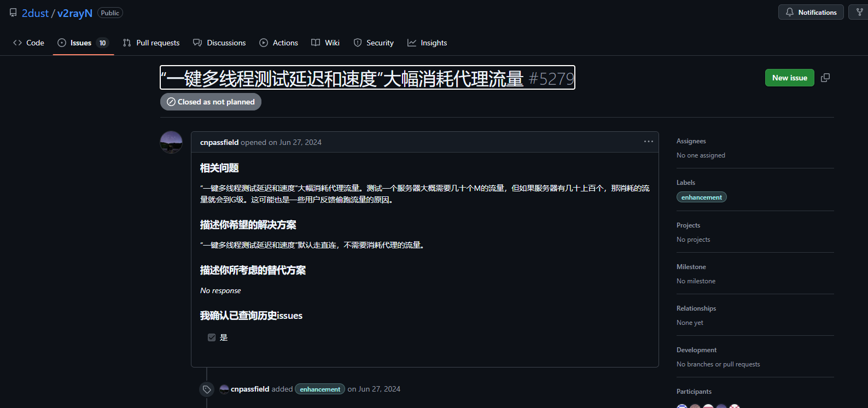Switch to the Code tab
Screen dimensions: 868x408
pos(28,43)
